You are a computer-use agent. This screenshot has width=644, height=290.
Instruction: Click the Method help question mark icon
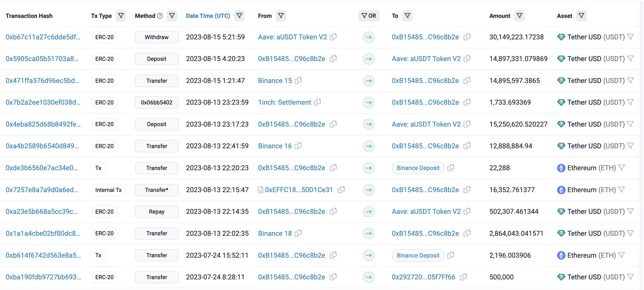coord(160,16)
